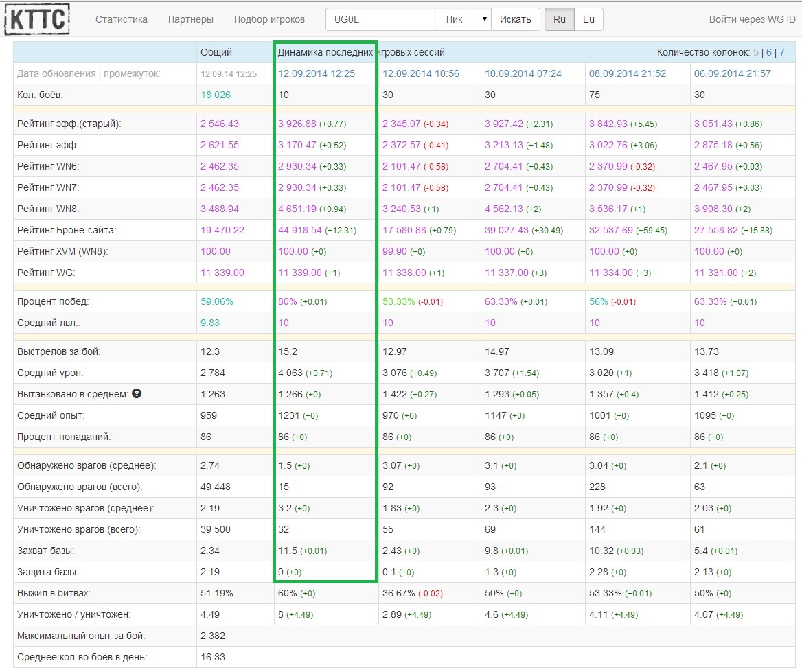Open session dated 12.09.2014 12:25
Screen dimensions: 802x672
317,73
